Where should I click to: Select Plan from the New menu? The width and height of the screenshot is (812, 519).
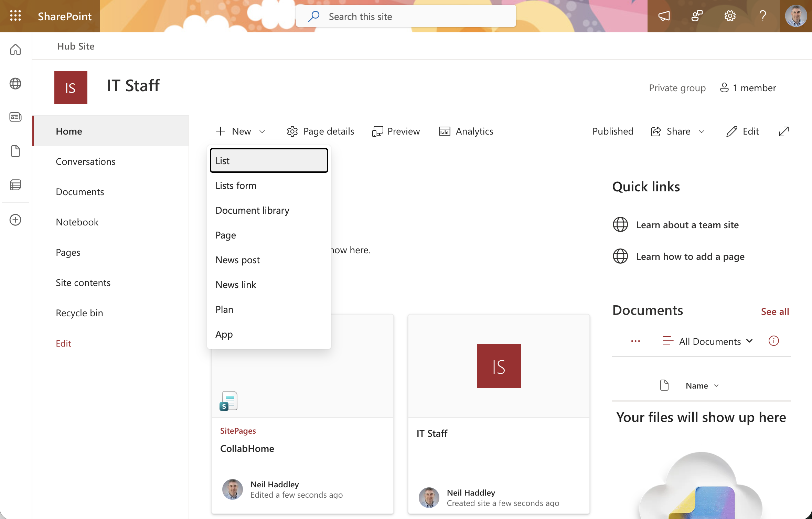click(269, 309)
